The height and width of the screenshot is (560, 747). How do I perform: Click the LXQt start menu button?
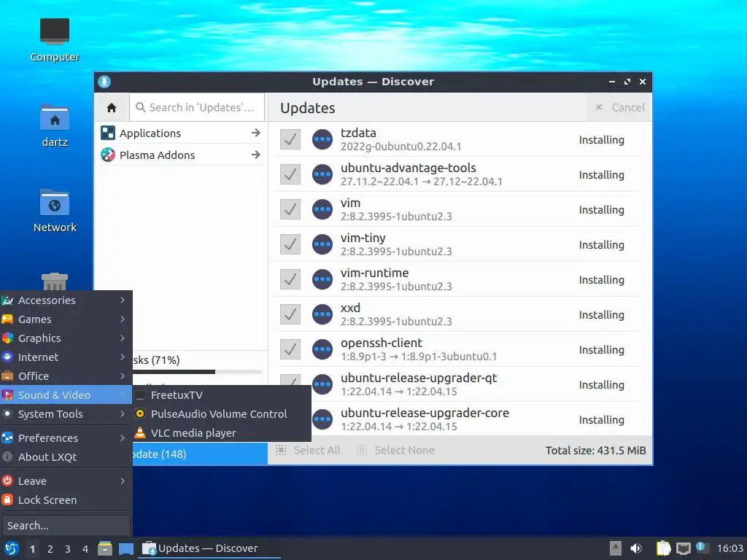[x=11, y=548]
